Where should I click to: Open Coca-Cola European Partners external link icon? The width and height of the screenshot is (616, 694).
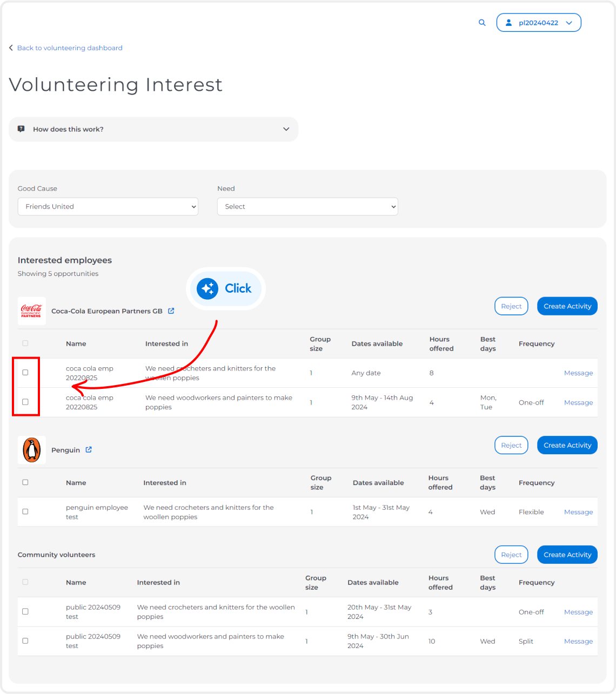coord(171,311)
